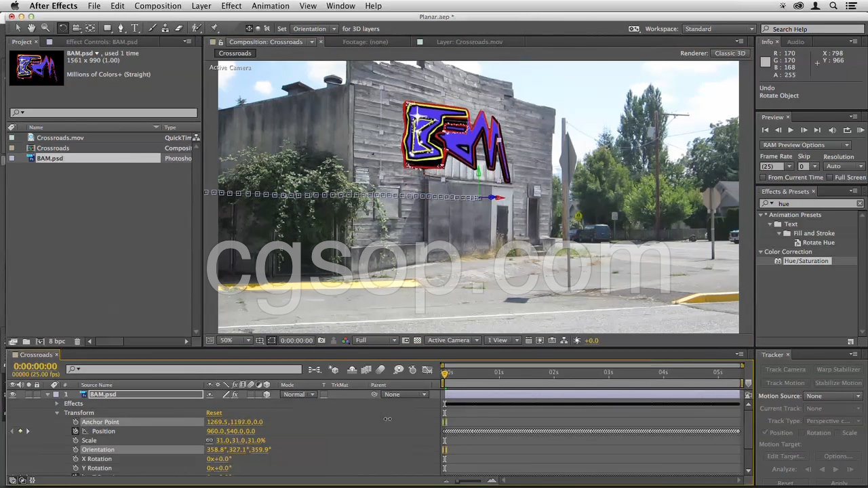The image size is (868, 488).
Task: Delete selected item with Project trash icon
Action: (77, 341)
